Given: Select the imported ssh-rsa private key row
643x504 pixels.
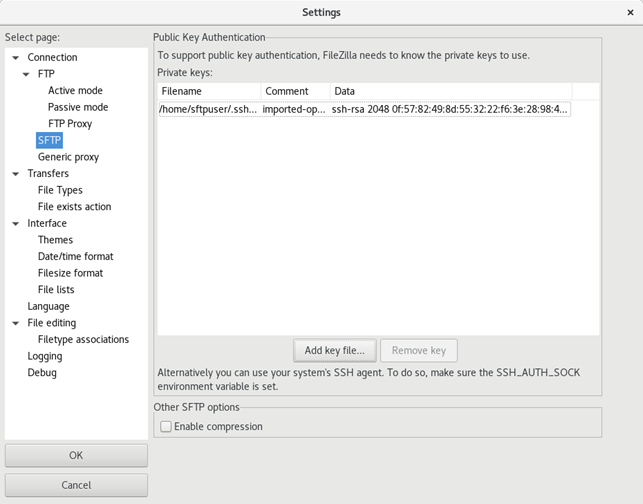Looking at the screenshot, I should [364, 109].
